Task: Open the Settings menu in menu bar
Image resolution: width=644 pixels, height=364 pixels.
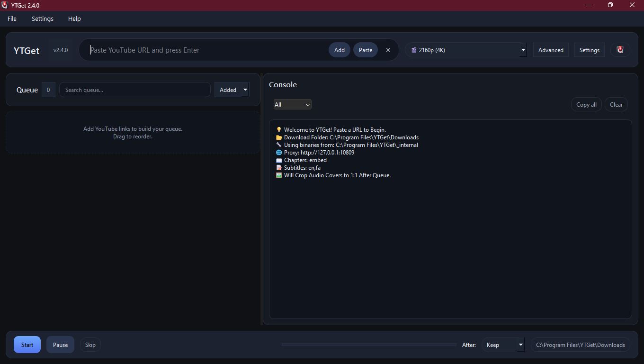Action: click(x=42, y=18)
